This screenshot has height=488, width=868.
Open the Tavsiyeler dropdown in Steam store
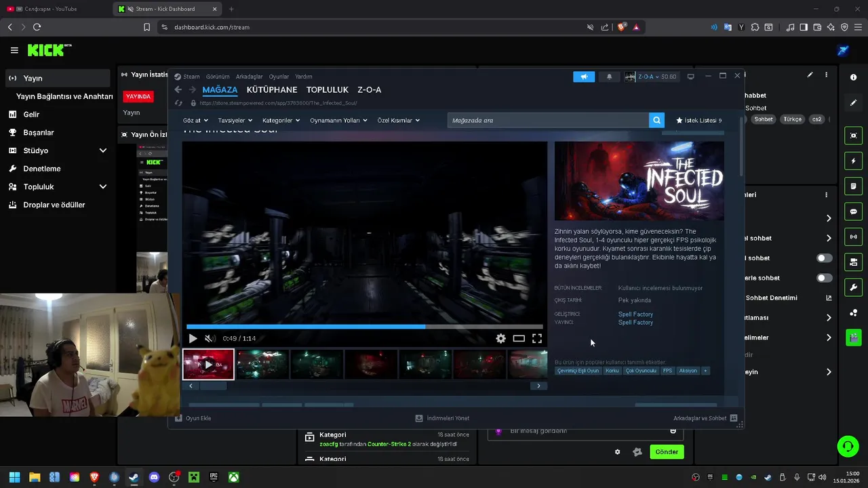pos(235,120)
